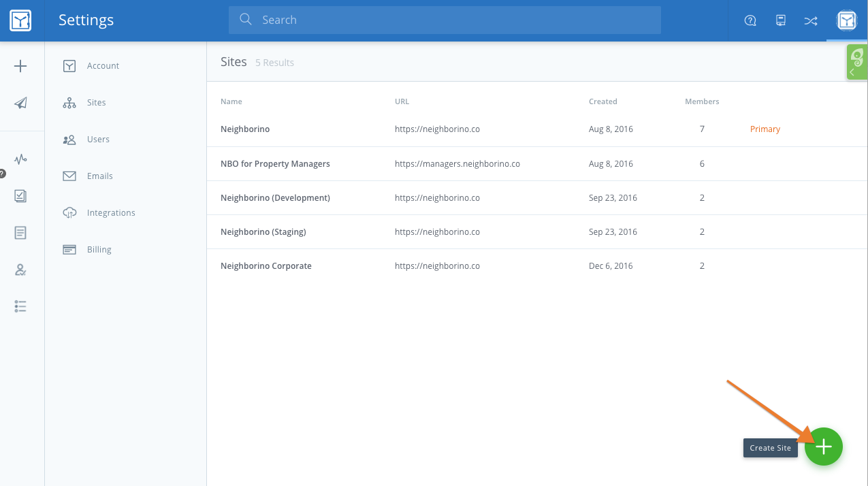
Task: Open the user check icon in left rail
Action: (20, 270)
